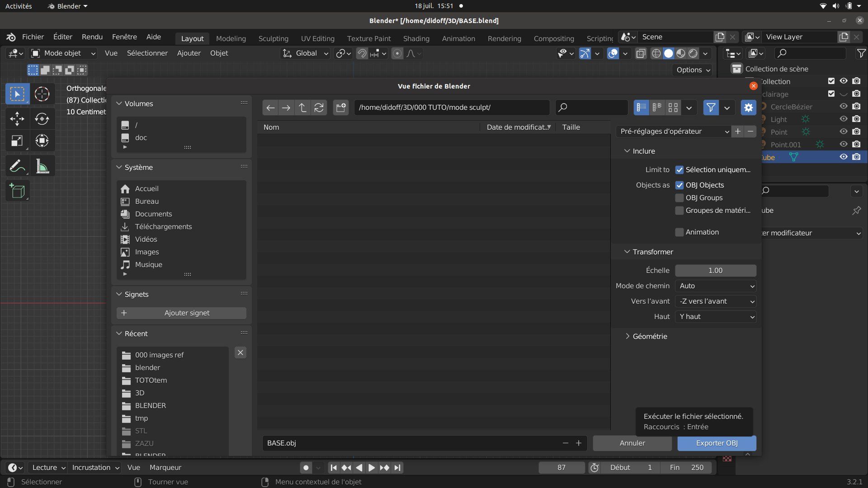Toggle X-ray view in header
Viewport: 868px width, 488px height.
click(x=641, y=53)
